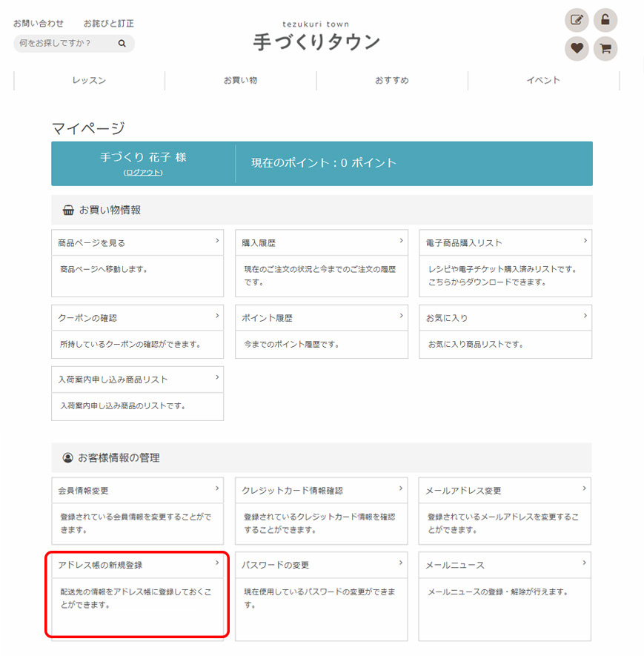Open favorites via the heart icon
The width and height of the screenshot is (644, 656).
tap(577, 49)
